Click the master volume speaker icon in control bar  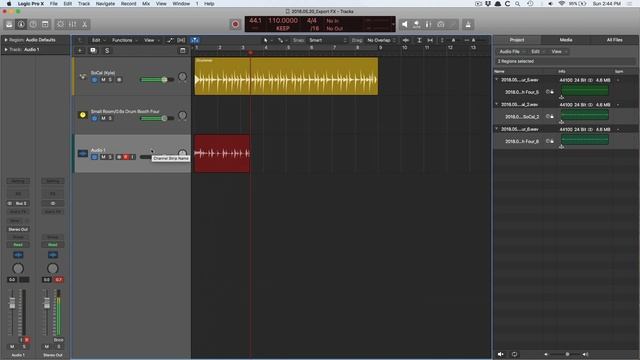(404, 24)
